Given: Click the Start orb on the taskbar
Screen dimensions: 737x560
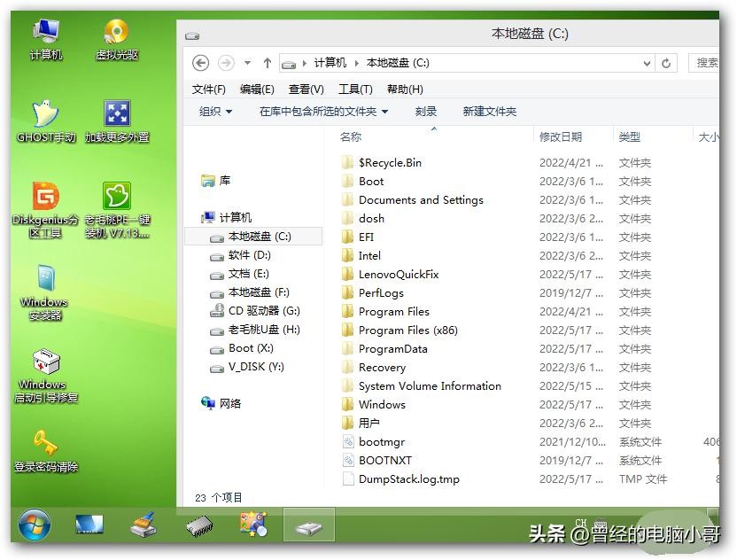Looking at the screenshot, I should click(x=35, y=525).
